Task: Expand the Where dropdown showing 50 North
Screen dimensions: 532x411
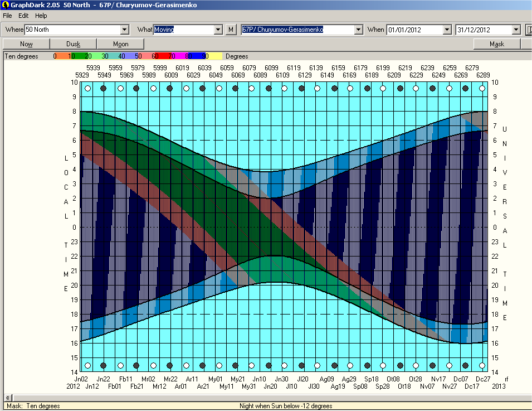Action: (125, 30)
